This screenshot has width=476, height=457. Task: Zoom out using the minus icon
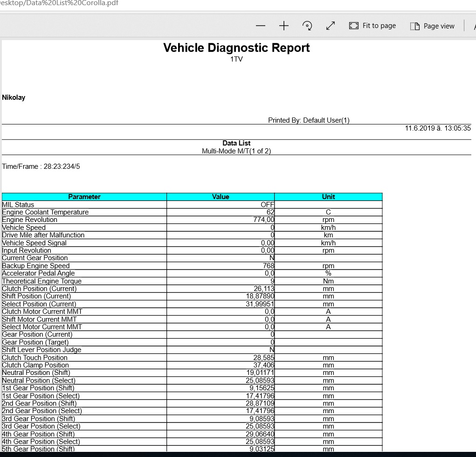pyautogui.click(x=261, y=26)
